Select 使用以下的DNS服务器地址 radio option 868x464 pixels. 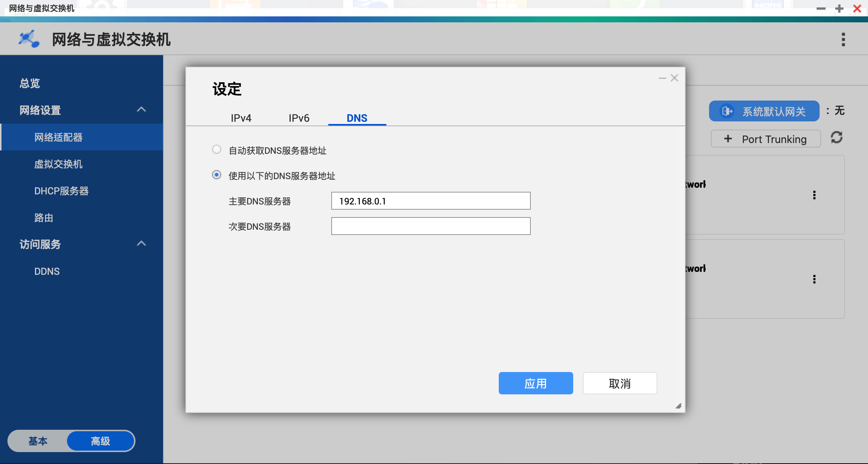click(217, 175)
